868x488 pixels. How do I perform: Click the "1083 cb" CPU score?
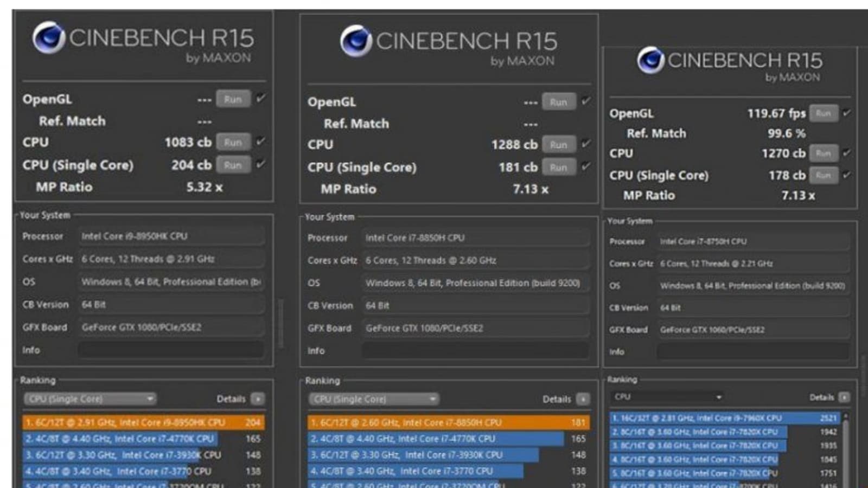[188, 142]
